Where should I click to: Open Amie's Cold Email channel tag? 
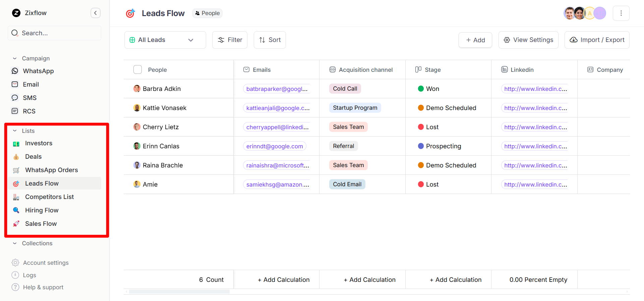point(347,184)
